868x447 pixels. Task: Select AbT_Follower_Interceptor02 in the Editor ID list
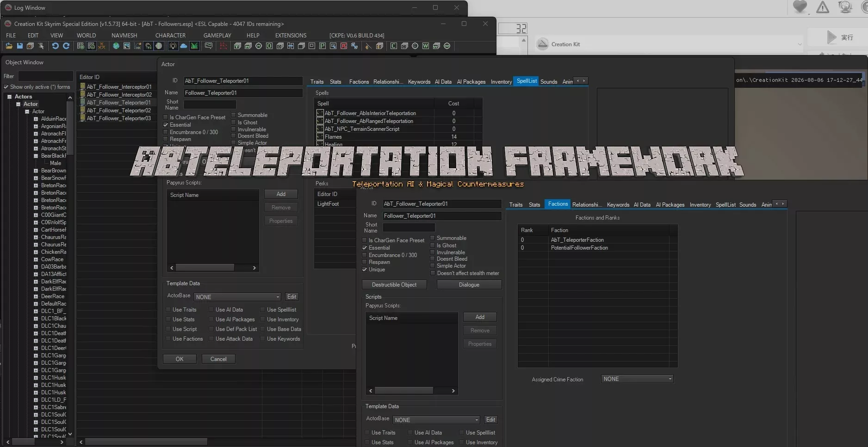[119, 95]
